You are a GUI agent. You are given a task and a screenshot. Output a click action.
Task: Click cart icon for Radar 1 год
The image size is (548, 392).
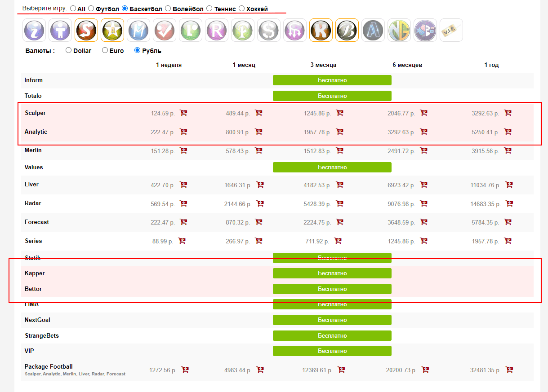[x=509, y=204]
